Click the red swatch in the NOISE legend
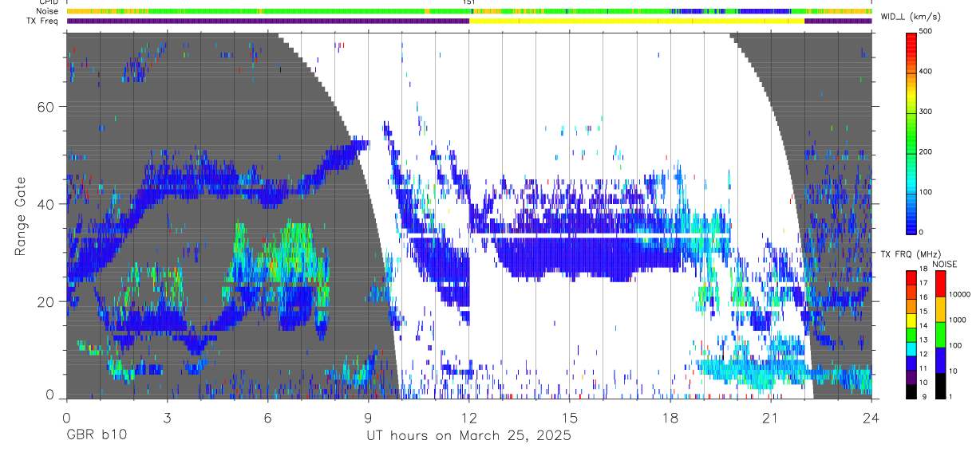The height and width of the screenshot is (452, 980). [941, 284]
